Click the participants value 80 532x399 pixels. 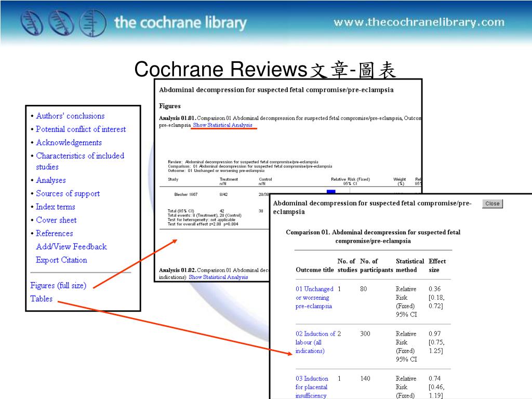[363, 289]
